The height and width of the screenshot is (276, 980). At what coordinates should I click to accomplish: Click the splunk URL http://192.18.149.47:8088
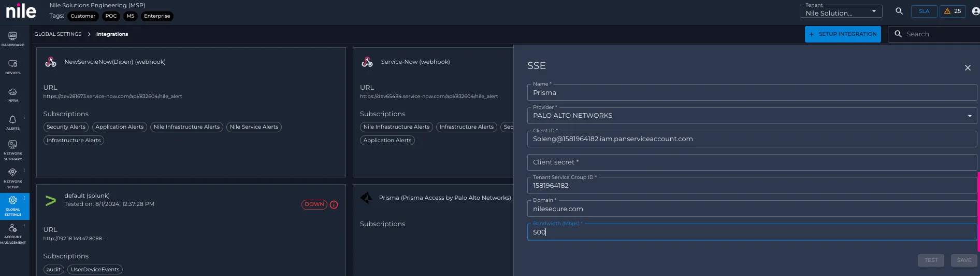(73, 239)
